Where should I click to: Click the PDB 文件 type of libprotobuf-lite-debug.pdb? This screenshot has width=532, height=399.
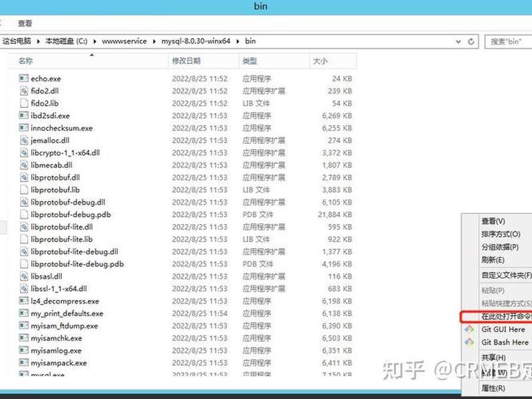click(258, 264)
